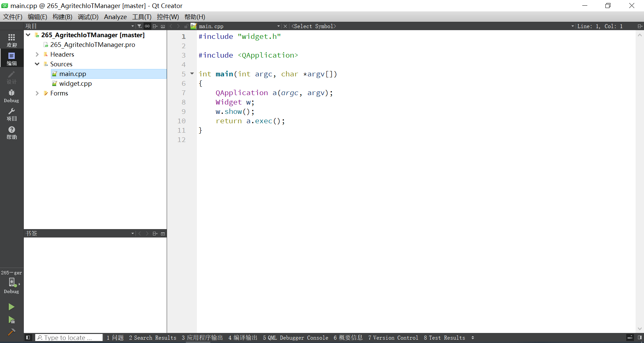This screenshot has height=343, width=644.
Task: Toggle the right sidebar visibility
Action: click(640, 338)
